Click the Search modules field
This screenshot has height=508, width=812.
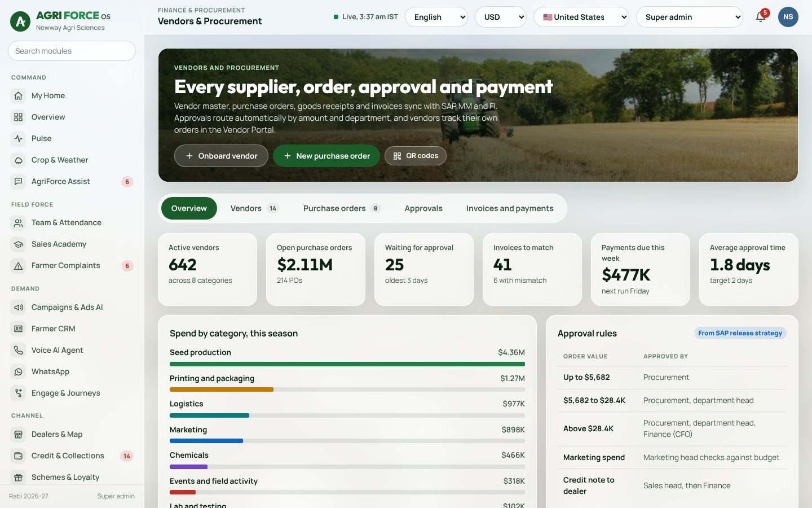(72, 51)
